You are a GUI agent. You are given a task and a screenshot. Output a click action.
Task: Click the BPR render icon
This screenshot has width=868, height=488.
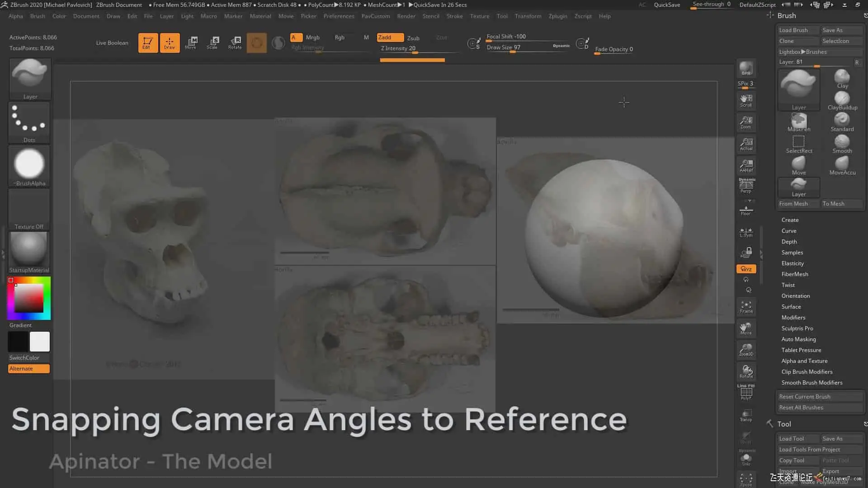pos(746,69)
